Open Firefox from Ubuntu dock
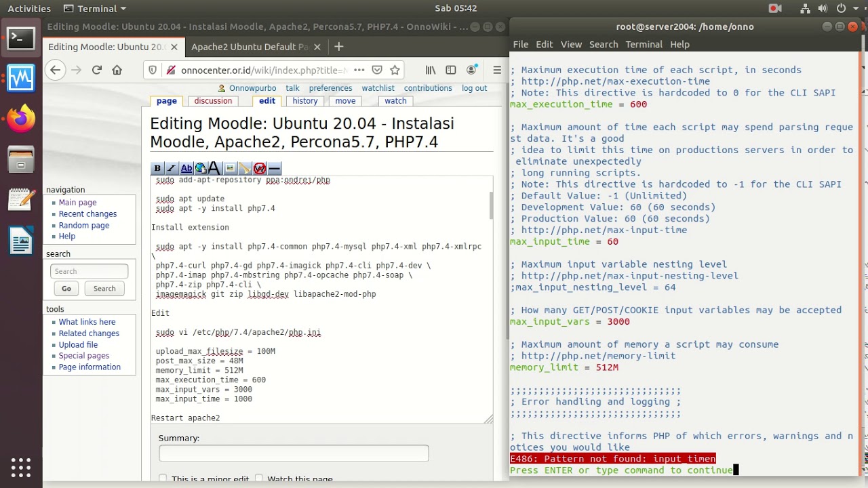Screen dimensions: 868x488 click(21, 119)
